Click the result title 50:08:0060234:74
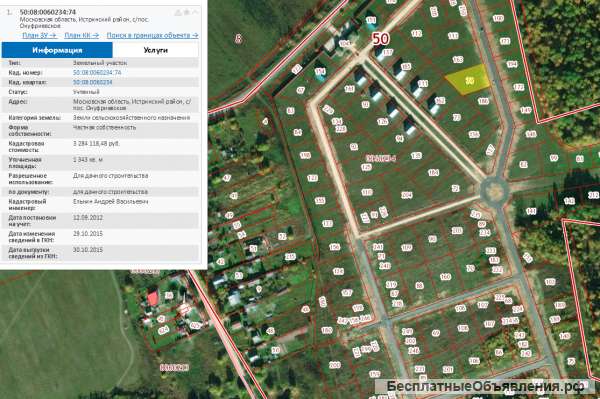The width and height of the screenshot is (600, 399). [x=48, y=12]
